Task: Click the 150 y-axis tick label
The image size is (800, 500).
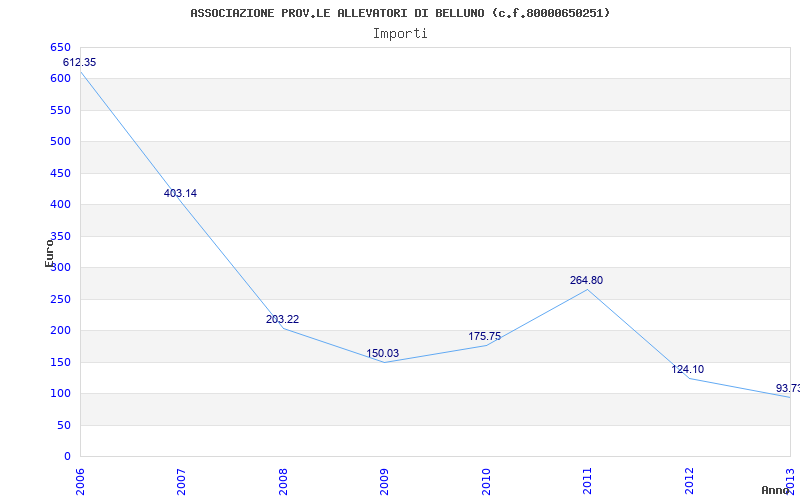Action: (60, 362)
